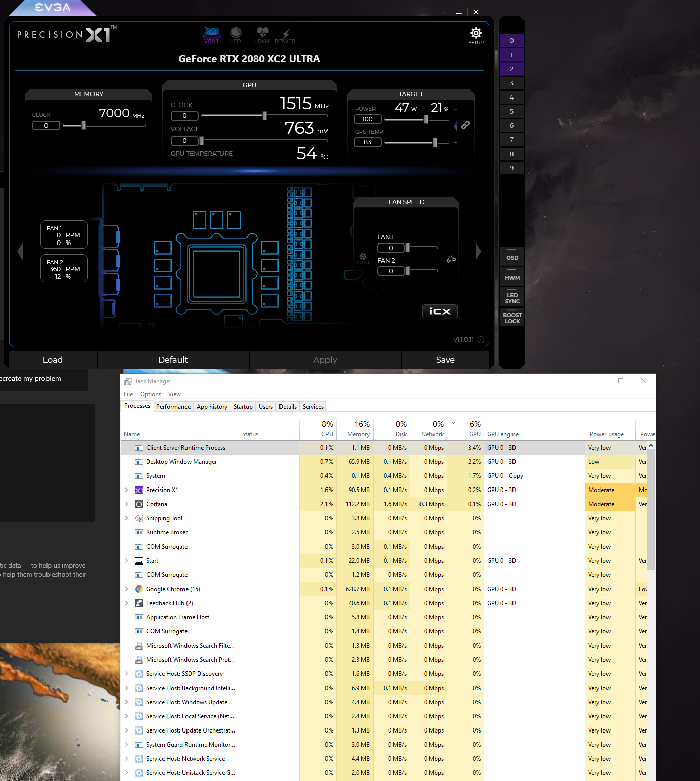Screen dimensions: 700x781
Task: Expand Feedback Hub (2) process group
Action: (x=126, y=603)
